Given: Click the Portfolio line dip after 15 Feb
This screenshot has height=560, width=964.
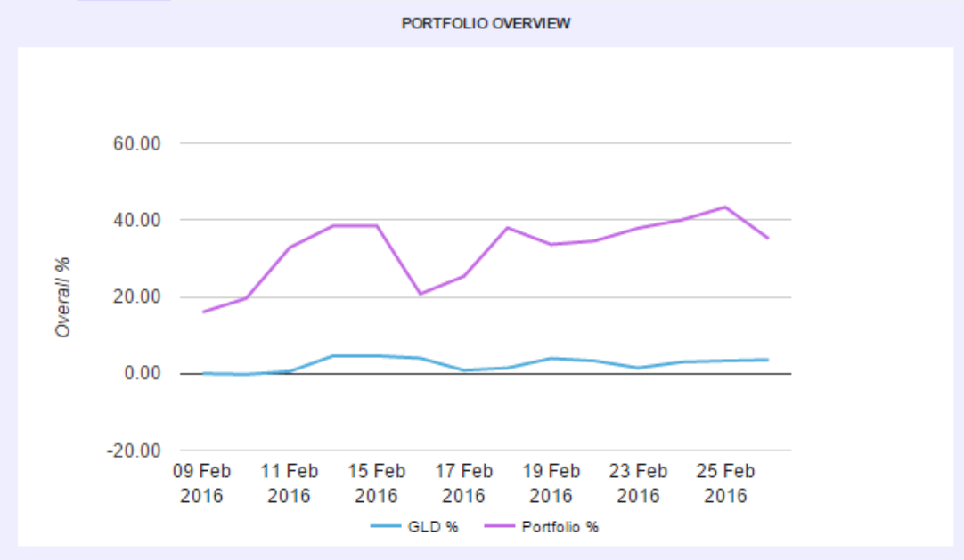Looking at the screenshot, I should coord(421,294).
